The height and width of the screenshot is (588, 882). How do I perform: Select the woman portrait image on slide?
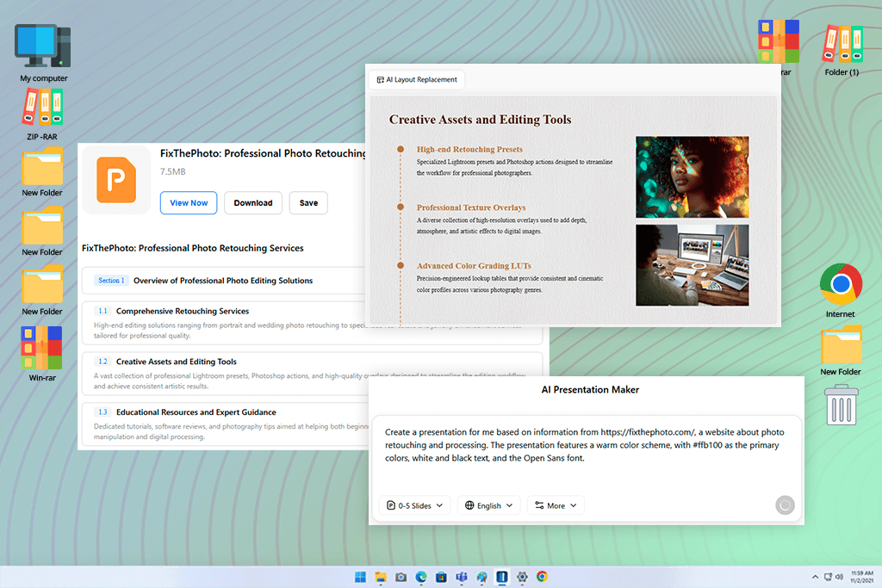pyautogui.click(x=692, y=177)
